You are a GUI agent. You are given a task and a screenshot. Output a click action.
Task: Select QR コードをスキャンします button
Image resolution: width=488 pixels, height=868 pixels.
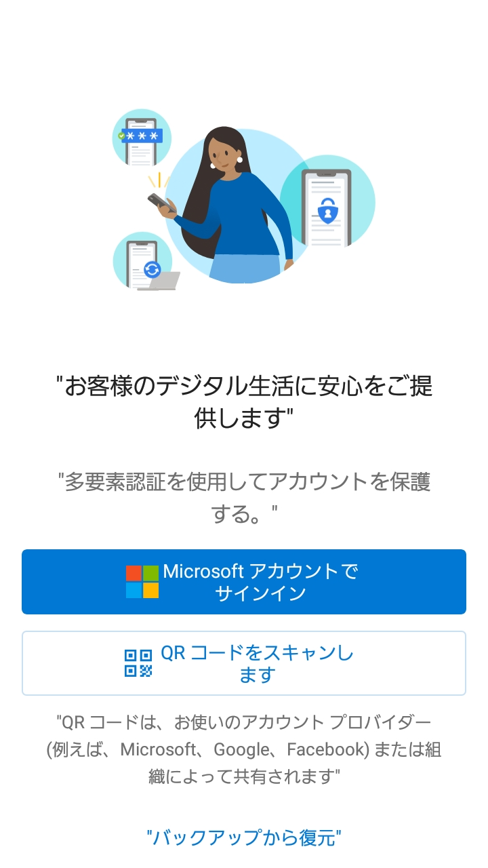(244, 663)
